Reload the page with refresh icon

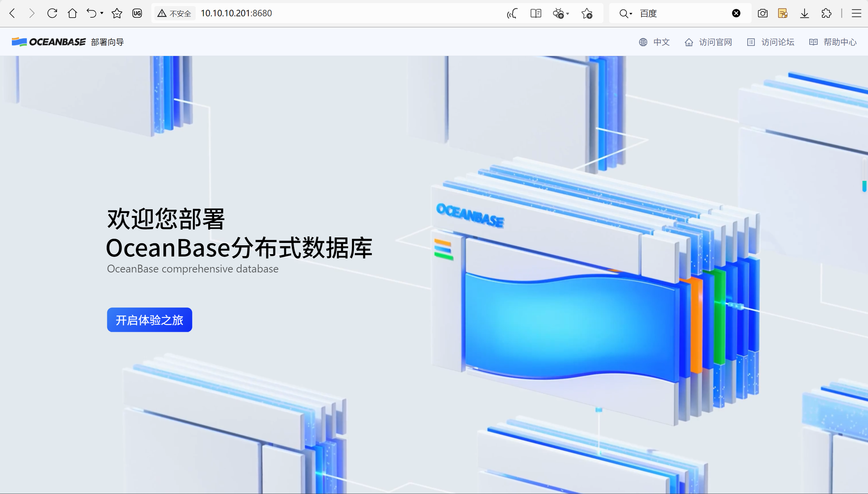point(52,13)
